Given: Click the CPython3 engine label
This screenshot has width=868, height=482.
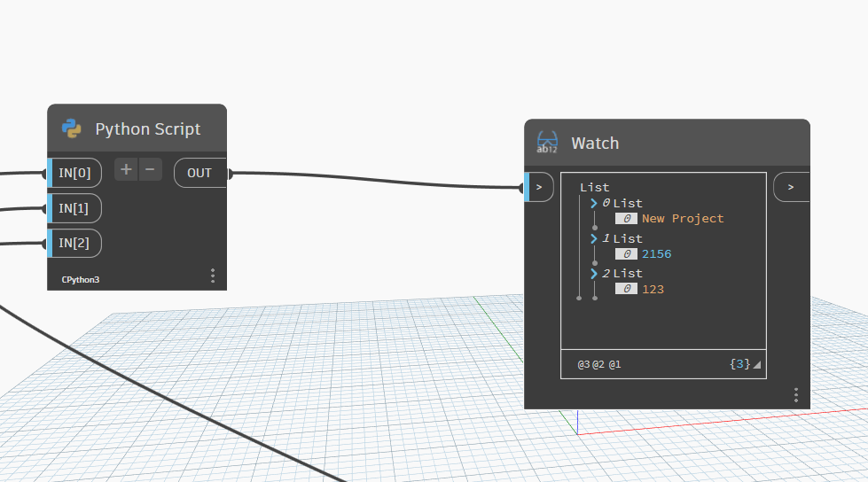Looking at the screenshot, I should 81,279.
